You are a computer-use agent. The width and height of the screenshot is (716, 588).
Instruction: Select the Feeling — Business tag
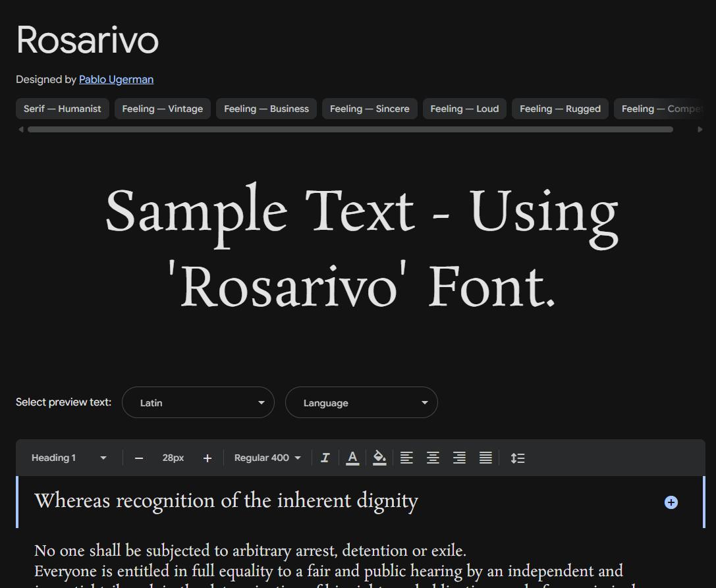tap(266, 109)
